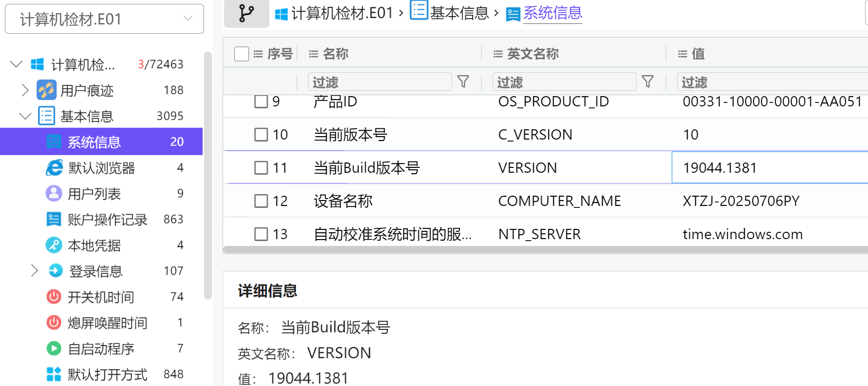Open 熄屏唤醒时间 in the sidebar tree
Image resolution: width=868 pixels, height=386 pixels.
(107, 323)
